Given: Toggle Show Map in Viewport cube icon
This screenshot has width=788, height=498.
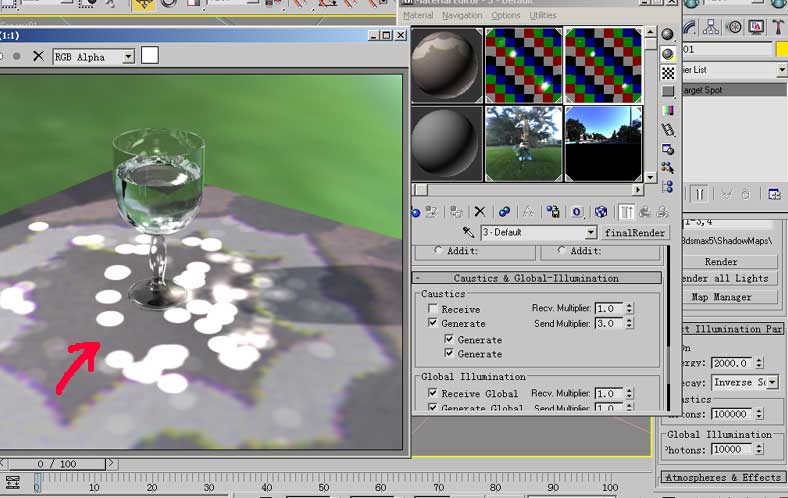Looking at the screenshot, I should pyautogui.click(x=601, y=212).
